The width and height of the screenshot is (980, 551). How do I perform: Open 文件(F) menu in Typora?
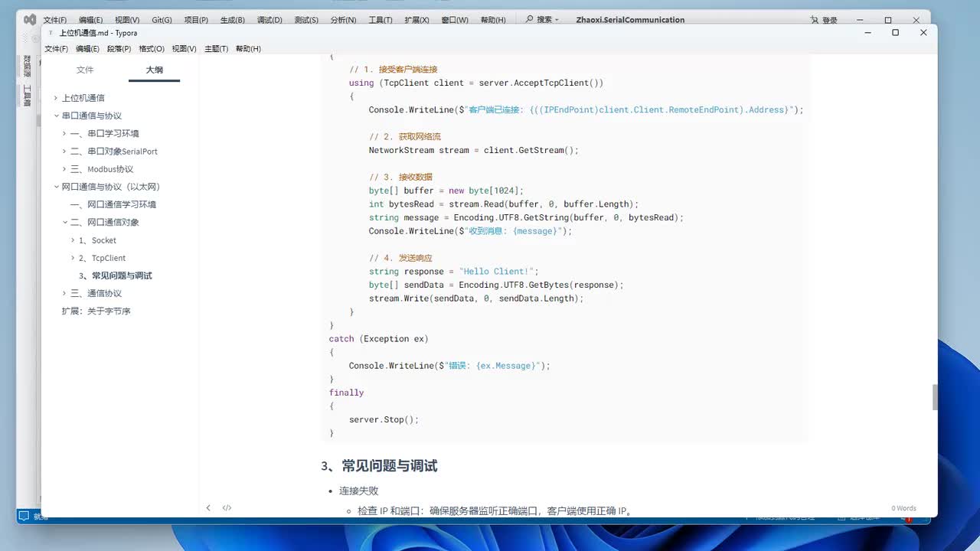pyautogui.click(x=57, y=49)
